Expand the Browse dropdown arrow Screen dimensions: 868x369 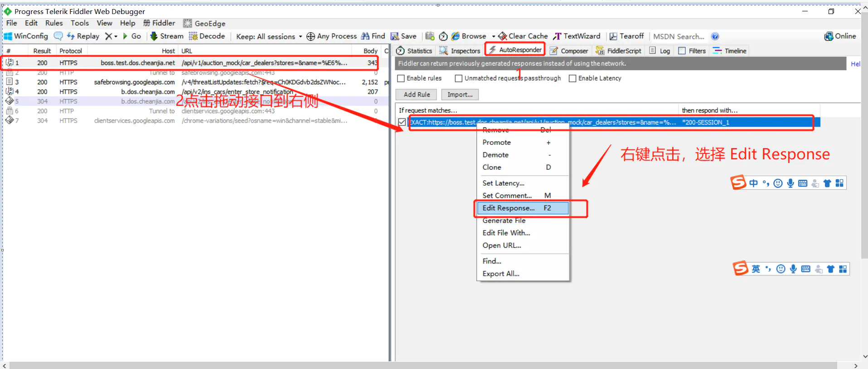coord(494,36)
